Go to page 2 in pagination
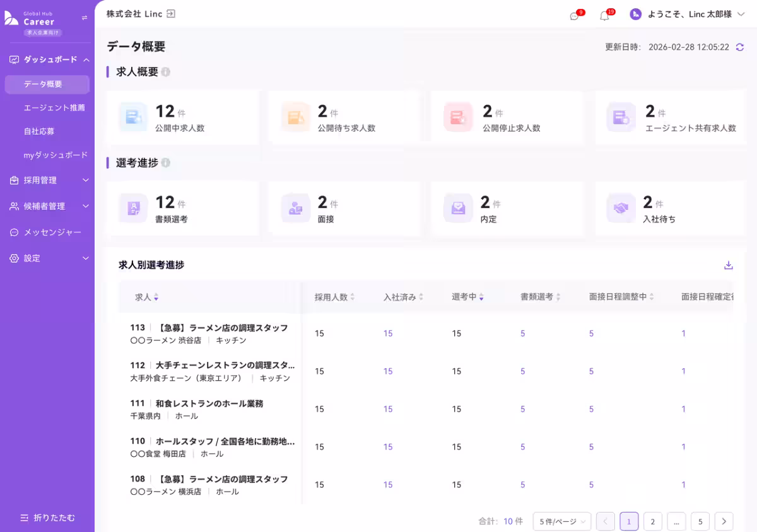Image resolution: width=757 pixels, height=532 pixels. (653, 521)
